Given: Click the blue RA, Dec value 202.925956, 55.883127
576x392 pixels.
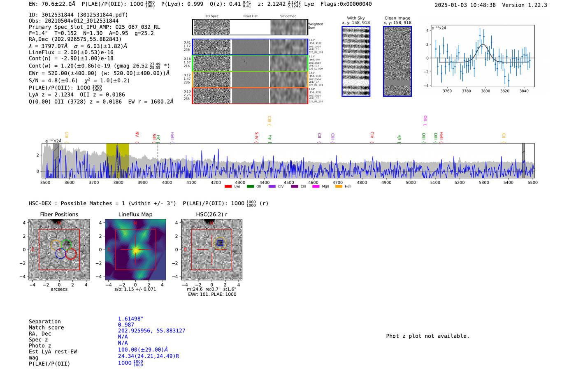Looking at the screenshot, I should [x=151, y=331].
